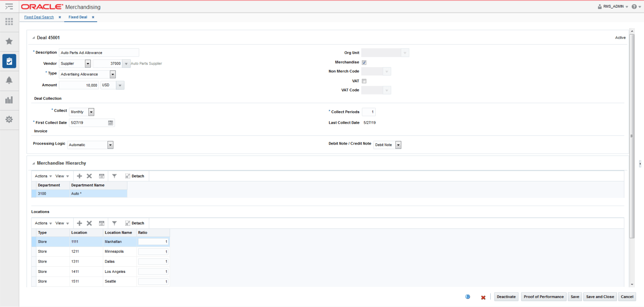Edit the Ratio field for Dallas
Viewport: 644px width, 307px height.
[153, 261]
